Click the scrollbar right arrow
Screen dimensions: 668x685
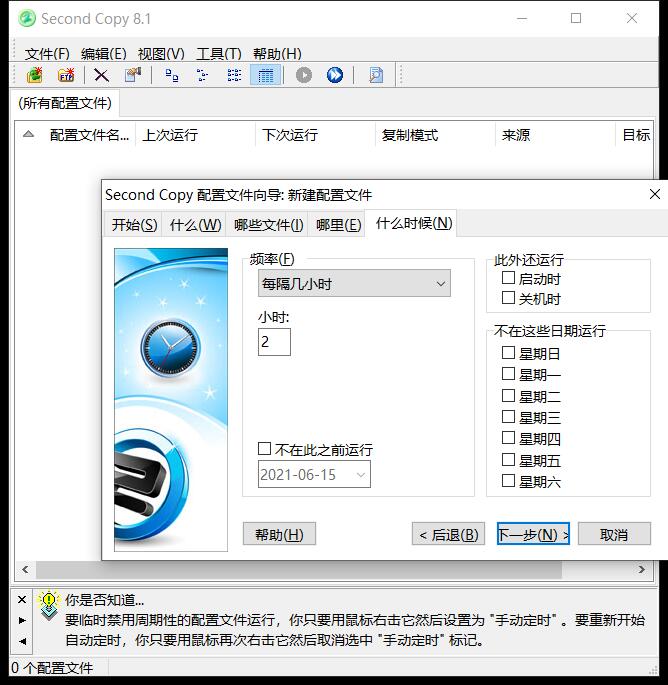[641, 569]
